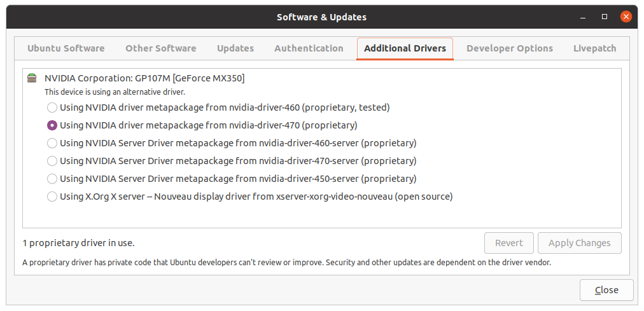Select the nvidia-driver-460 tested driver option
644x311 pixels.
click(218, 107)
